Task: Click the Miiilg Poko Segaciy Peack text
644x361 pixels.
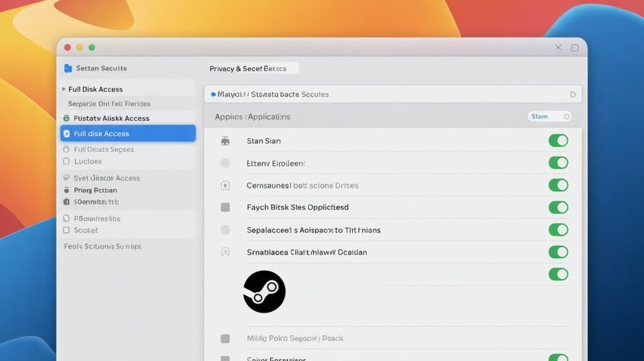Action: pyautogui.click(x=295, y=338)
